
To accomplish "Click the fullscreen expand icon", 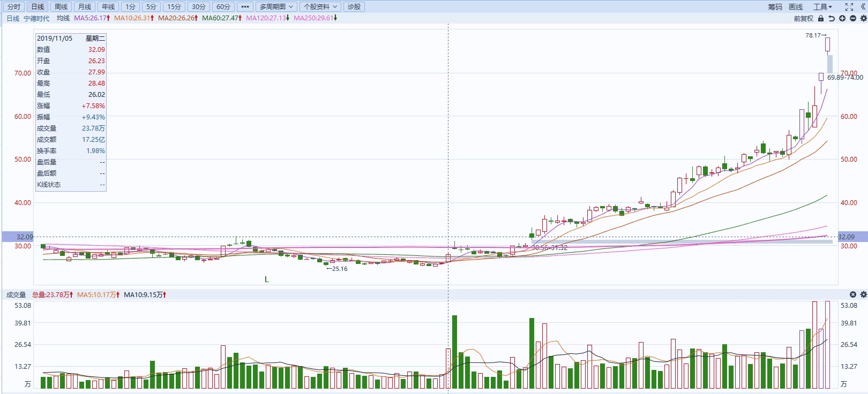I will click(849, 7).
